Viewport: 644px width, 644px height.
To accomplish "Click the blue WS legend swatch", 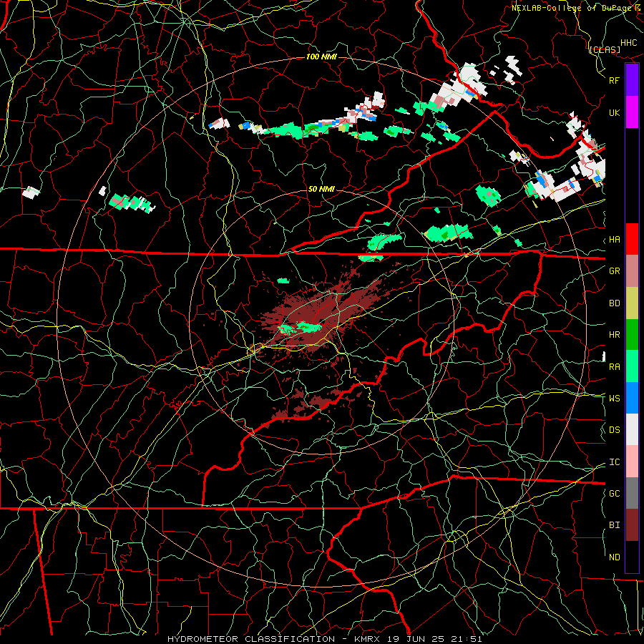I will [x=632, y=398].
